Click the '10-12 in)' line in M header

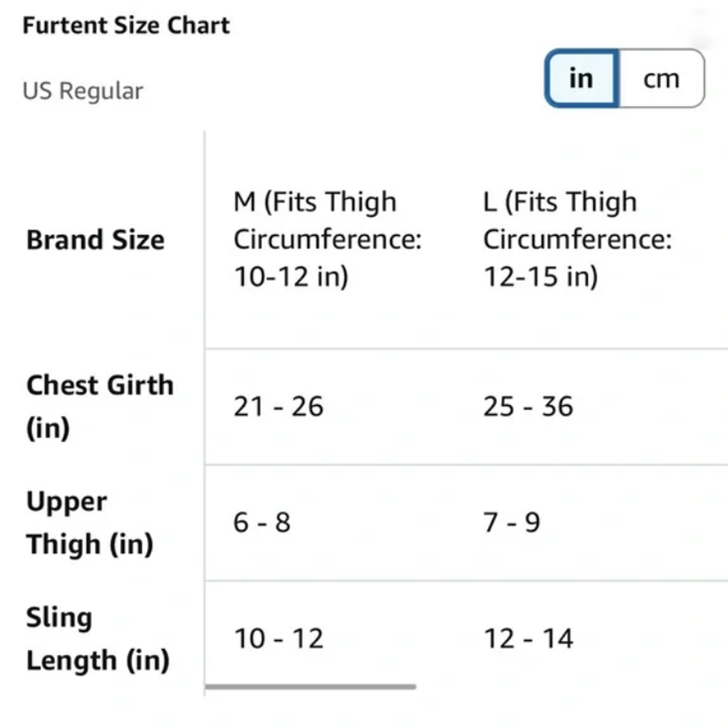click(291, 277)
